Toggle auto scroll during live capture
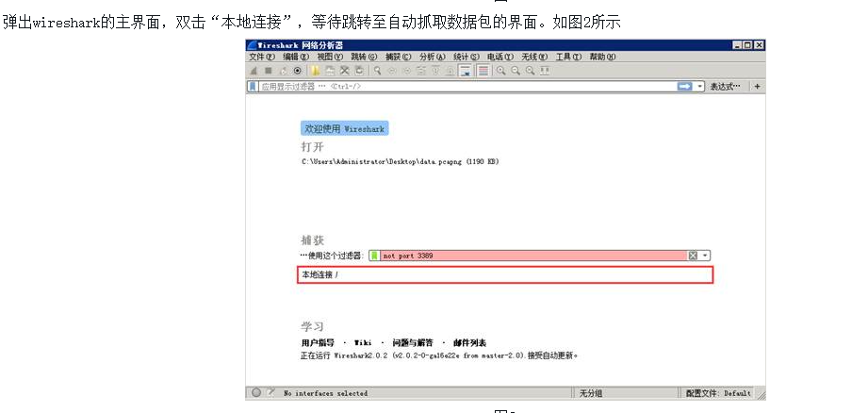 tap(466, 71)
